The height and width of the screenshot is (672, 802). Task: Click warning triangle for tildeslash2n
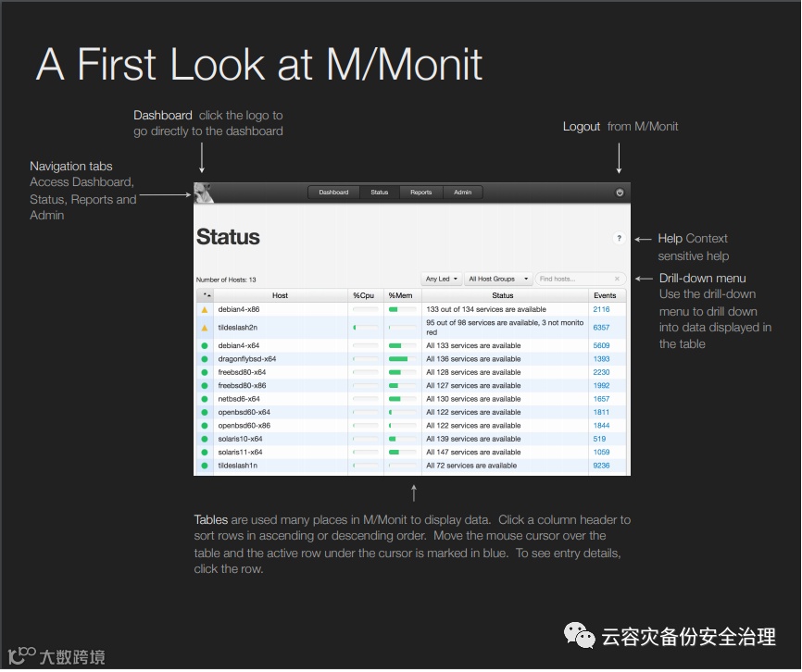click(x=205, y=328)
